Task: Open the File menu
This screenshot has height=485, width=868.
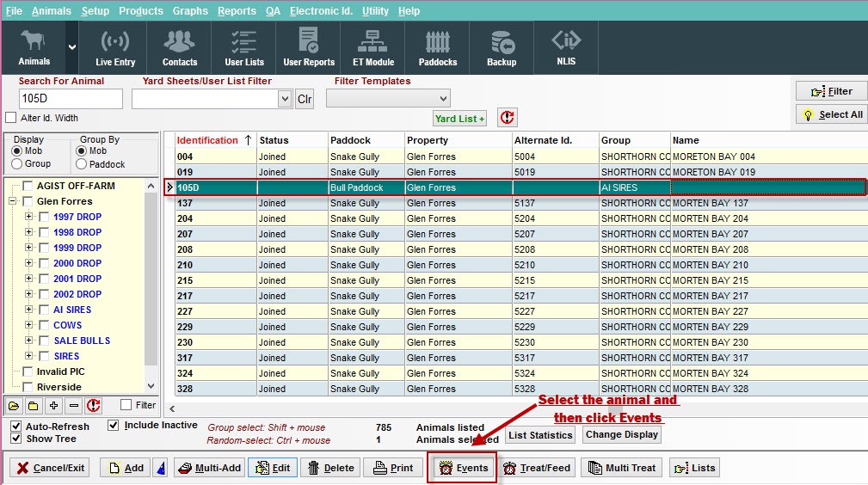Action: [x=14, y=11]
